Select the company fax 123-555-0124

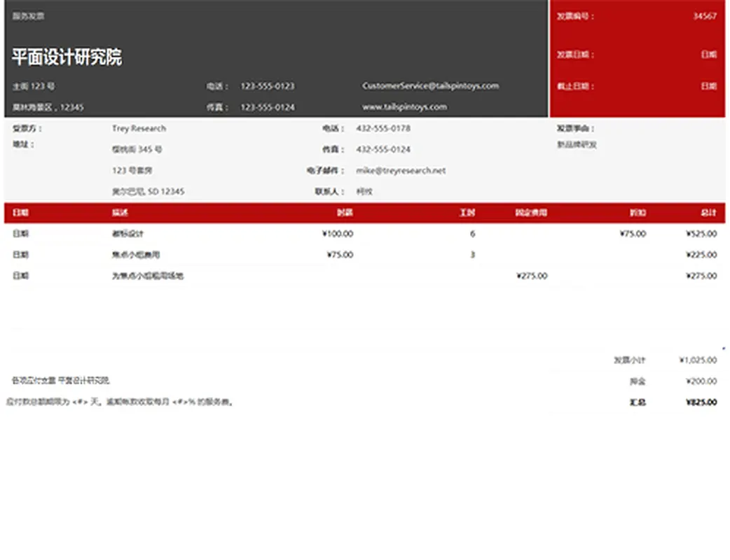pyautogui.click(x=268, y=108)
